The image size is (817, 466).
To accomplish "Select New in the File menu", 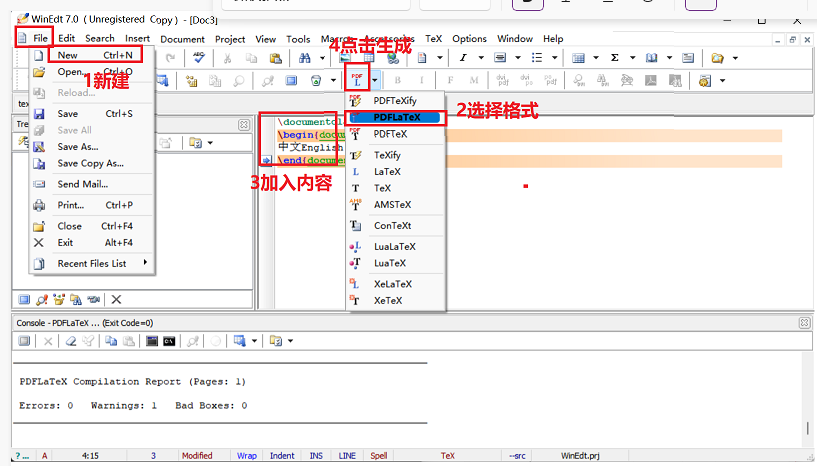I will pos(95,55).
